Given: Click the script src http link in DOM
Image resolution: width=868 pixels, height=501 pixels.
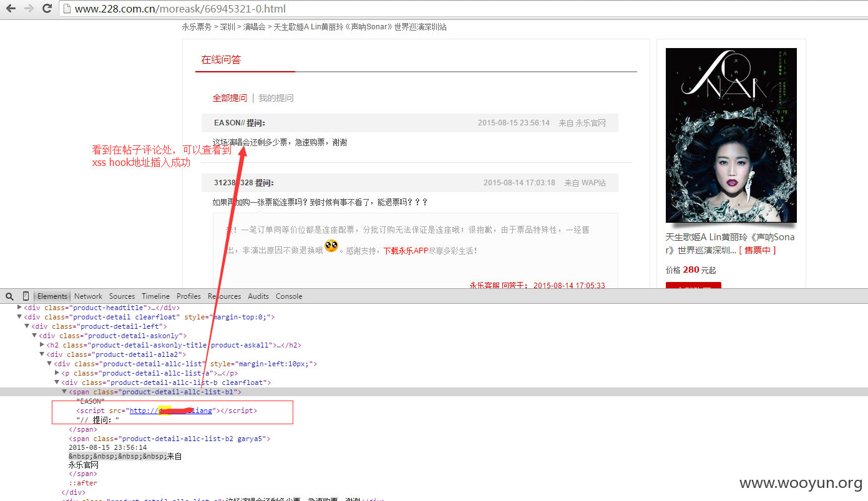Looking at the screenshot, I should click(170, 411).
